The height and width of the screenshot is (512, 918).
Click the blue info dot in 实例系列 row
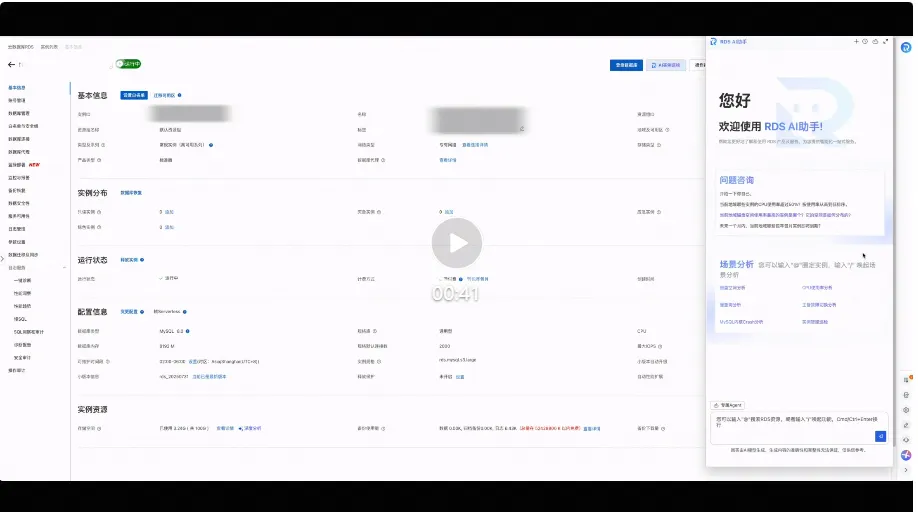[211, 145]
